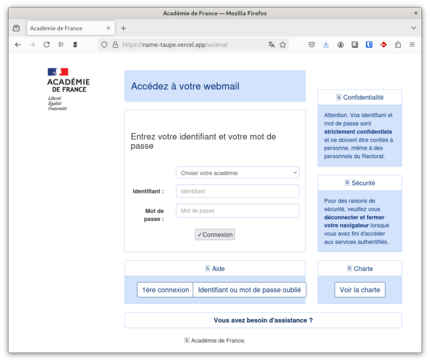430x362 pixels.
Task: Click the 1ère connexion button
Action: (165, 290)
